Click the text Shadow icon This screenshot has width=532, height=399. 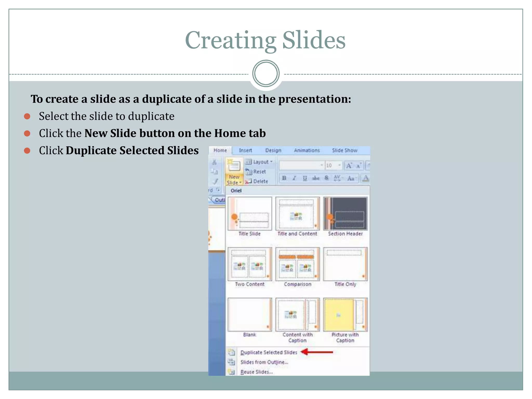326,178
